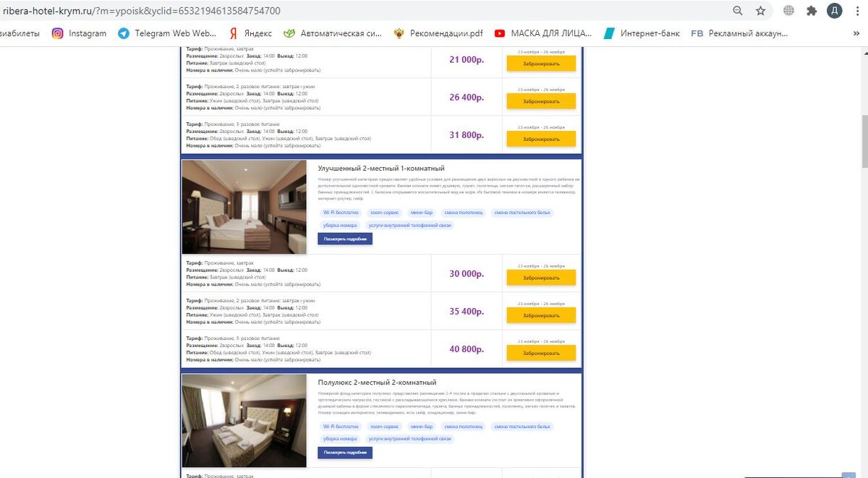Click Забронировать for the 40 800р. rate
The height and width of the screenshot is (478, 868).
pyautogui.click(x=541, y=353)
